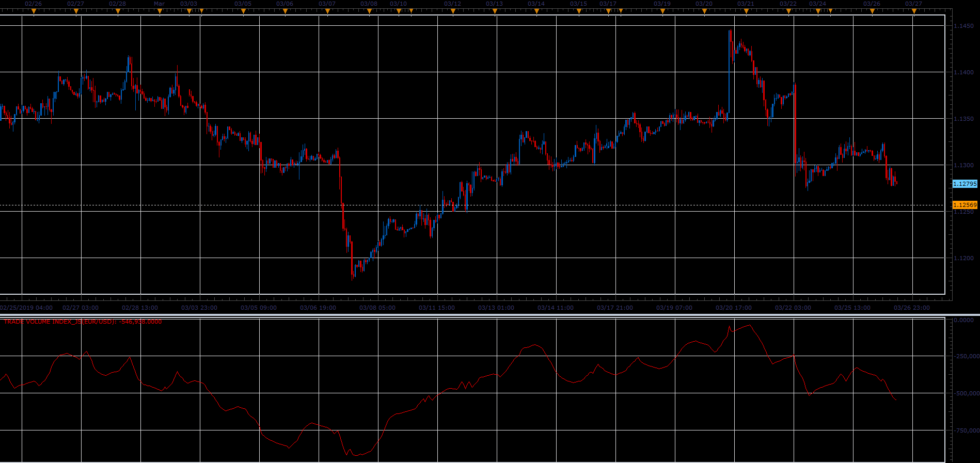Screen dimensions: 980x463
Task: Click the 1.1450 price axis label
Action: [963, 26]
